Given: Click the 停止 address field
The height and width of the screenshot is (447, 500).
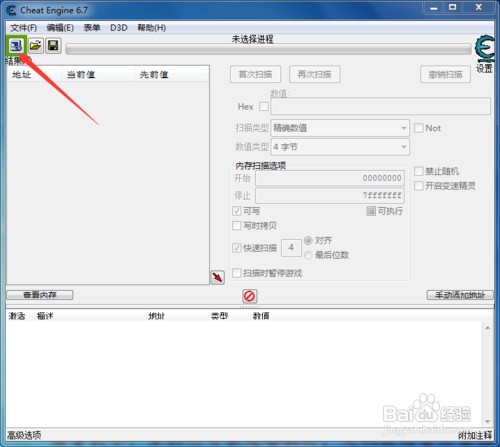Looking at the screenshot, I should (330, 195).
